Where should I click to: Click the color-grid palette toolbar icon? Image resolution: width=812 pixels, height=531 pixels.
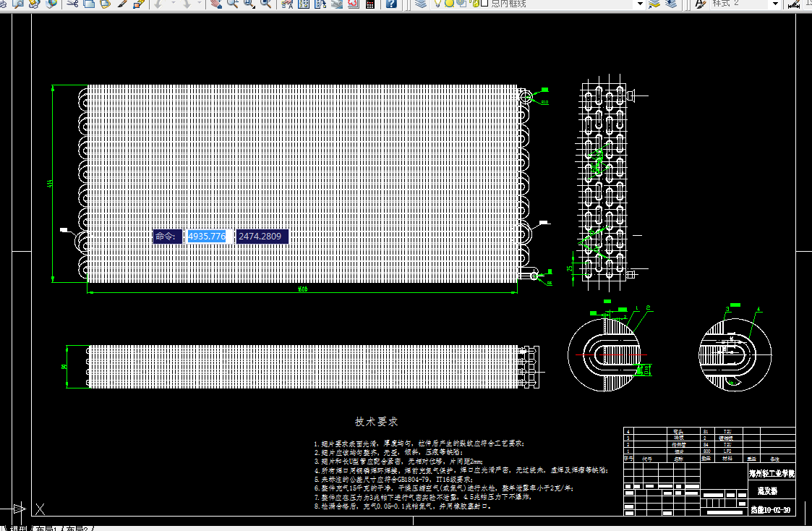pyautogui.click(x=371, y=4)
